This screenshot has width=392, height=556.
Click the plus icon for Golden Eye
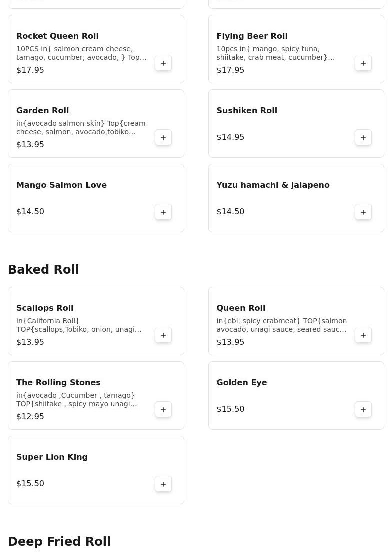363,410
